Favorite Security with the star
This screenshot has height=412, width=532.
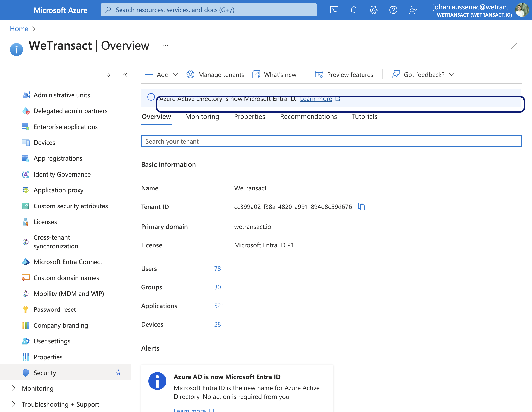(x=118, y=373)
